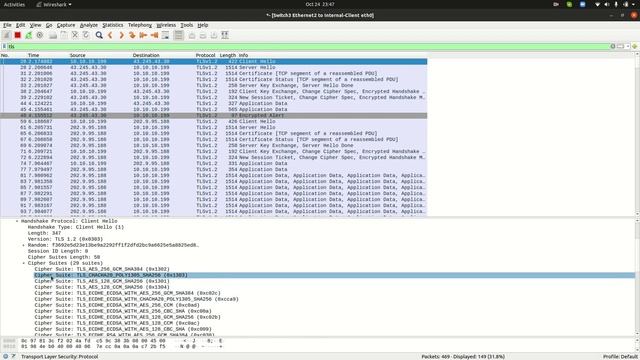Zoom in packet text icon
The height and width of the screenshot is (360, 640).
[x=192, y=36]
